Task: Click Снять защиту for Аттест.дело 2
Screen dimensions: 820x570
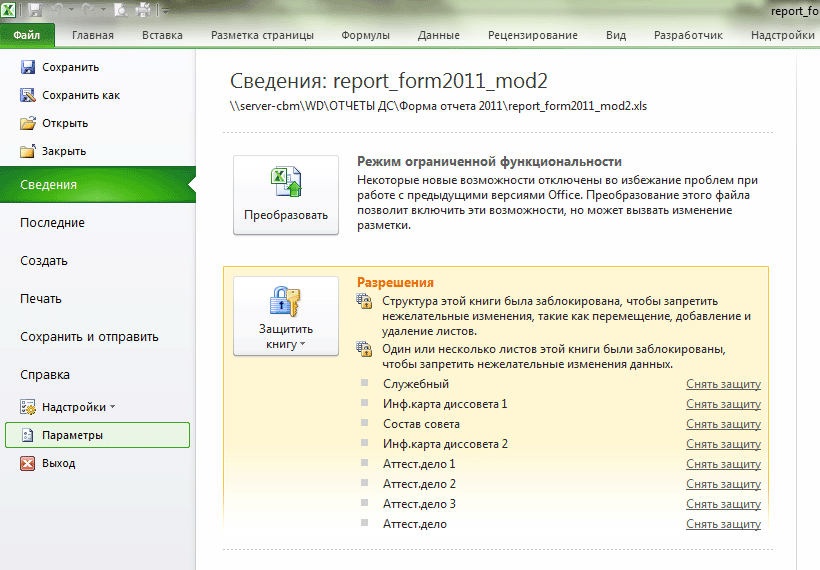Action: click(723, 484)
